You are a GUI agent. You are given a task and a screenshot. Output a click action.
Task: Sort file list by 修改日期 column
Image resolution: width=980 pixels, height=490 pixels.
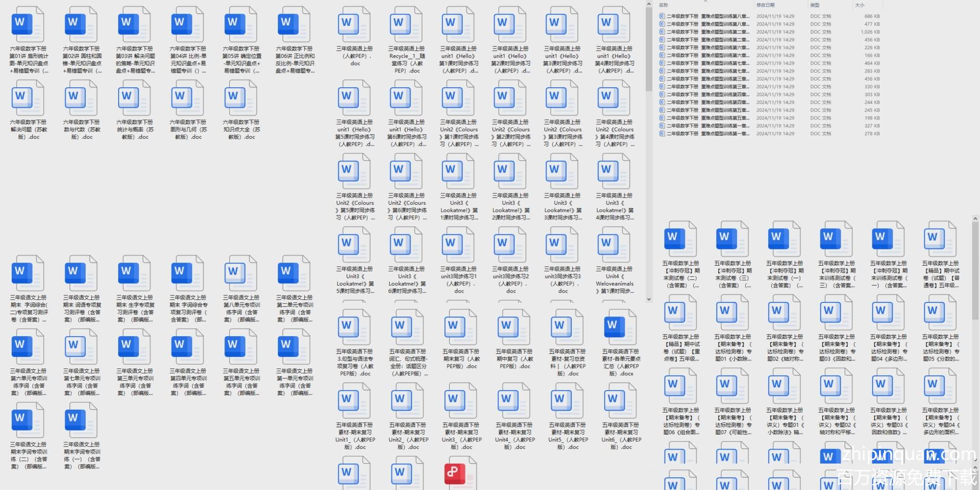pos(765,5)
